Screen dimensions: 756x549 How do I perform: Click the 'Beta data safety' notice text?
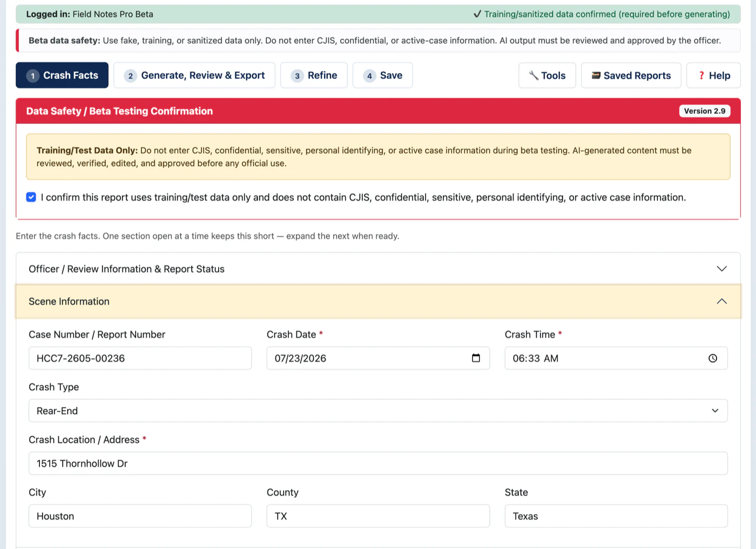pos(375,40)
